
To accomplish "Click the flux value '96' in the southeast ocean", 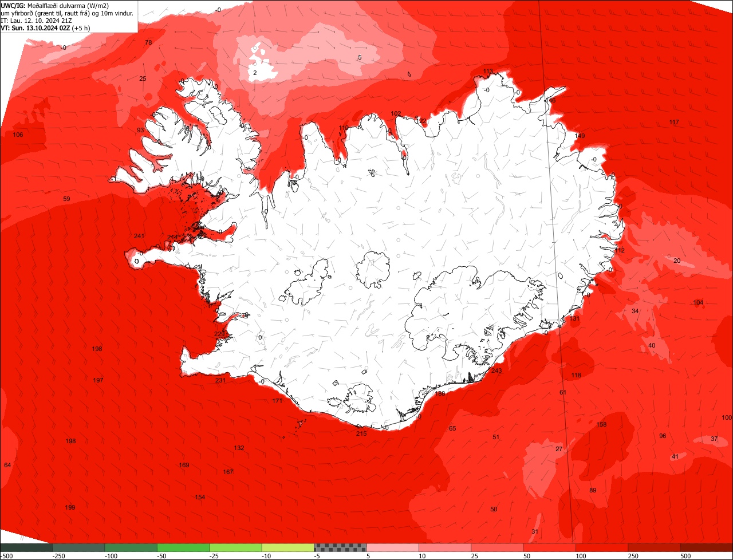I will [663, 436].
